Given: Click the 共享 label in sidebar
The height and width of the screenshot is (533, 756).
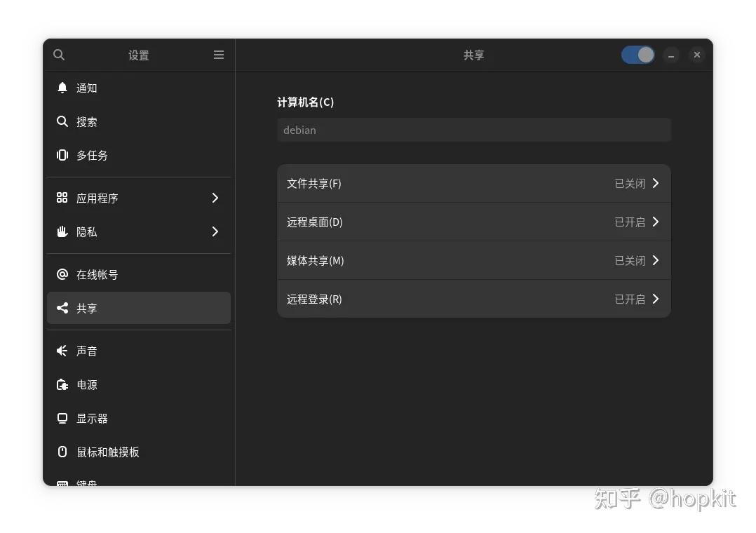Looking at the screenshot, I should click(87, 308).
